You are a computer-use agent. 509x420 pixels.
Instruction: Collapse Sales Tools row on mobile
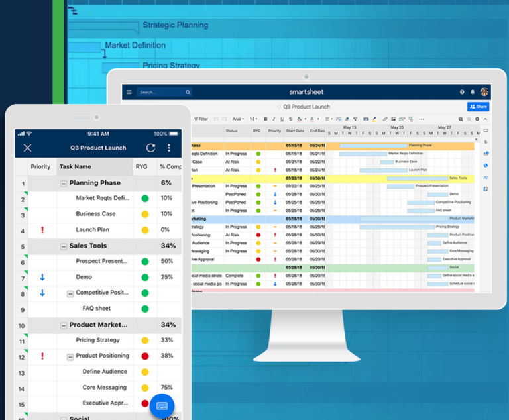pos(64,246)
